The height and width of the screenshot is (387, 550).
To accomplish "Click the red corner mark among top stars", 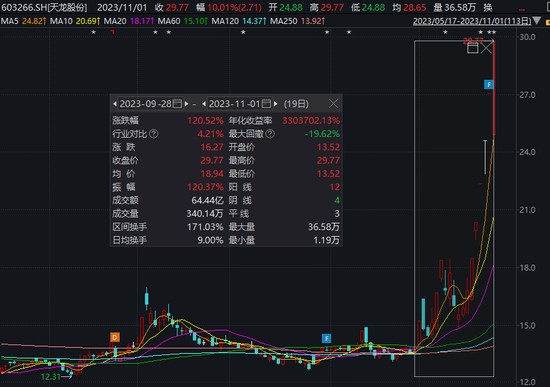I will (x=112, y=32).
